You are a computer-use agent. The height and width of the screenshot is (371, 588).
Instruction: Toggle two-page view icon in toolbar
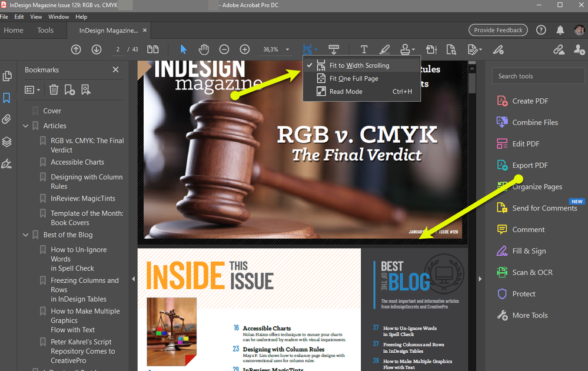152,49
